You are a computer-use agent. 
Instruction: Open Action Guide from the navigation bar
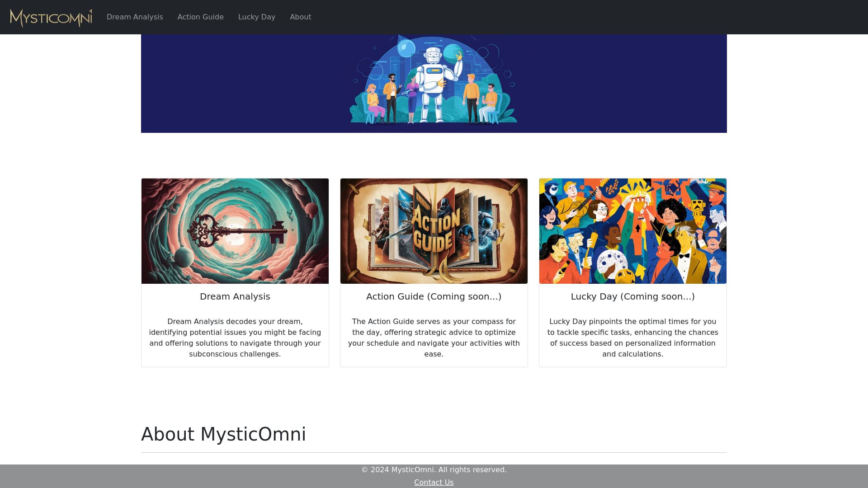200,17
